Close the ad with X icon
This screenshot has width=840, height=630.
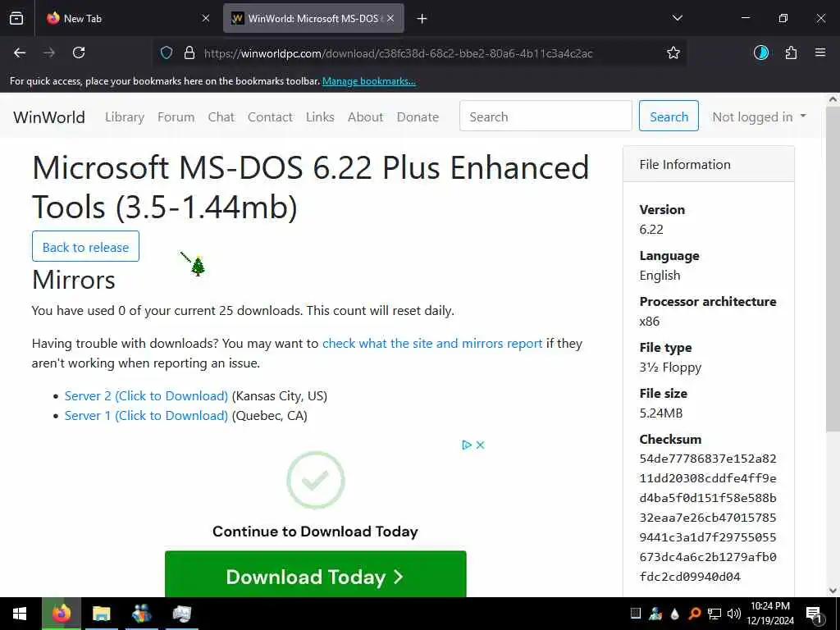click(x=481, y=445)
